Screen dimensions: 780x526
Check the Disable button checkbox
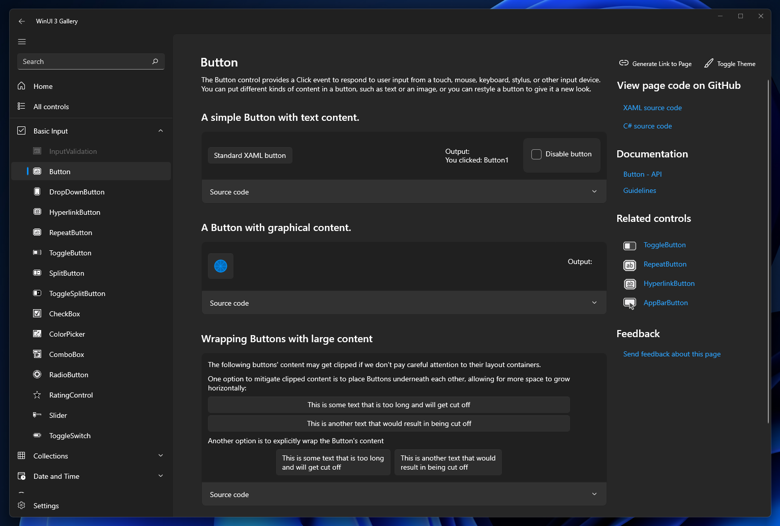click(536, 154)
